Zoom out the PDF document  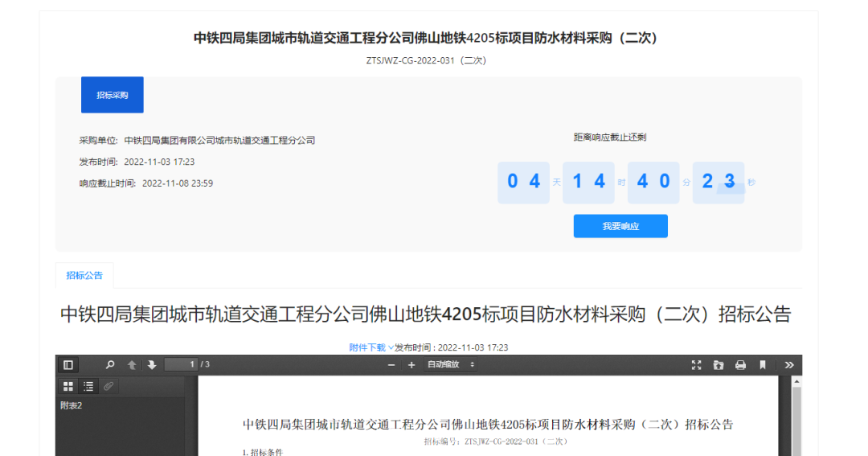coord(391,365)
